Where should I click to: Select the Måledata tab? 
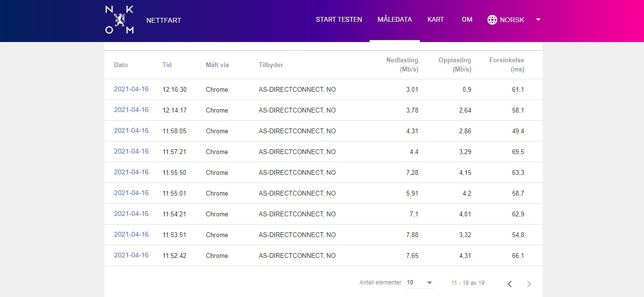point(395,20)
